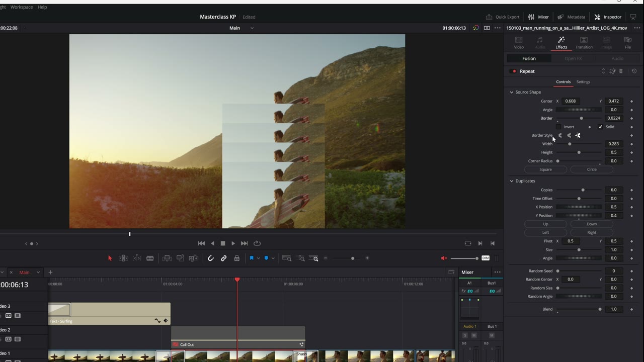
Task: Unmute the red speaker mute icon
Action: [444, 258]
